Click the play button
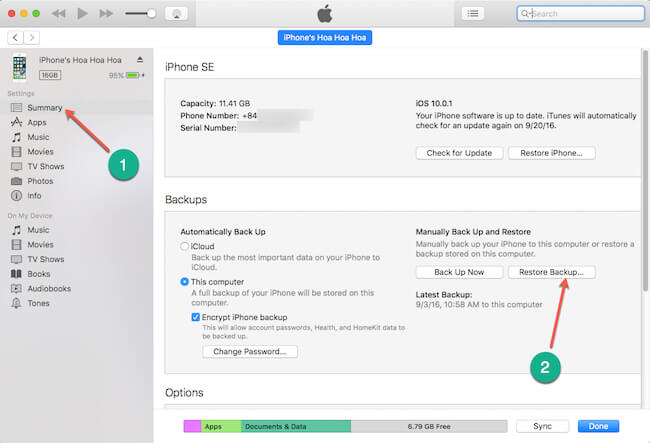Screen dimensions: 650x443 click(x=82, y=14)
